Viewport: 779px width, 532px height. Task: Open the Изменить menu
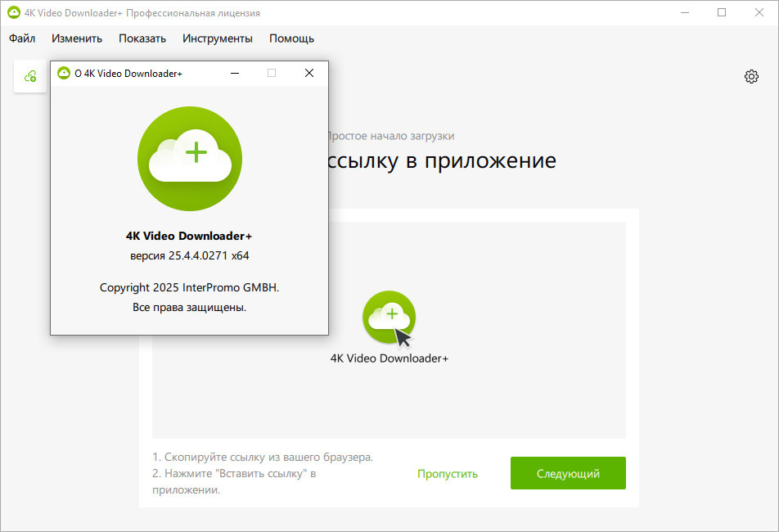point(77,38)
